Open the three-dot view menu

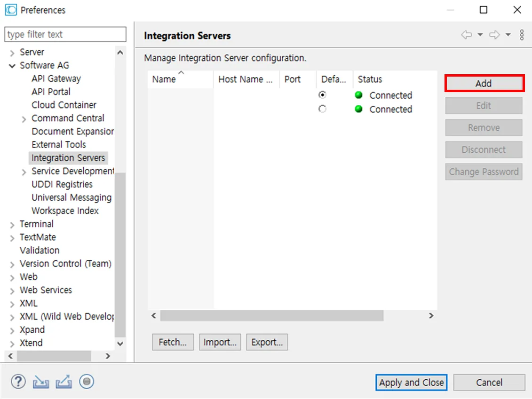[522, 35]
